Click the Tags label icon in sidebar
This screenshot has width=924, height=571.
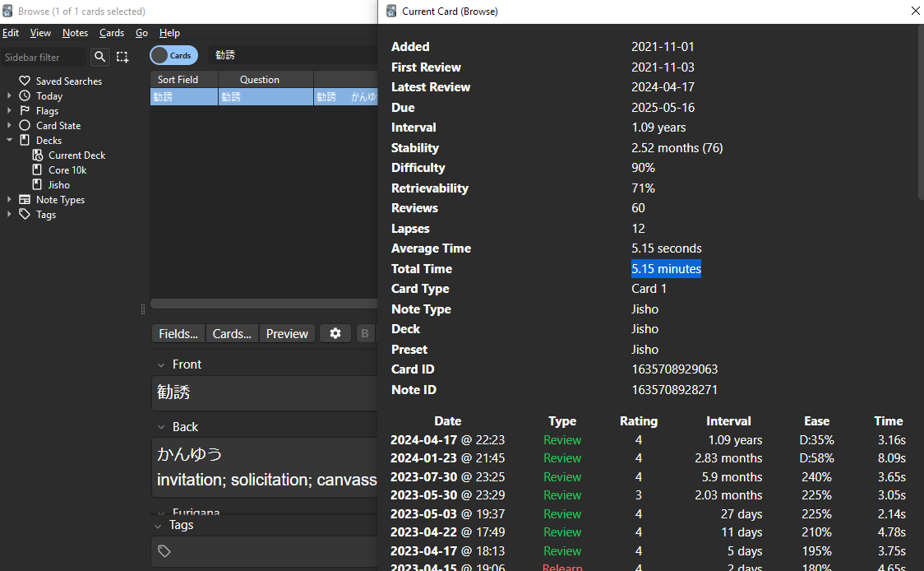[x=25, y=214]
